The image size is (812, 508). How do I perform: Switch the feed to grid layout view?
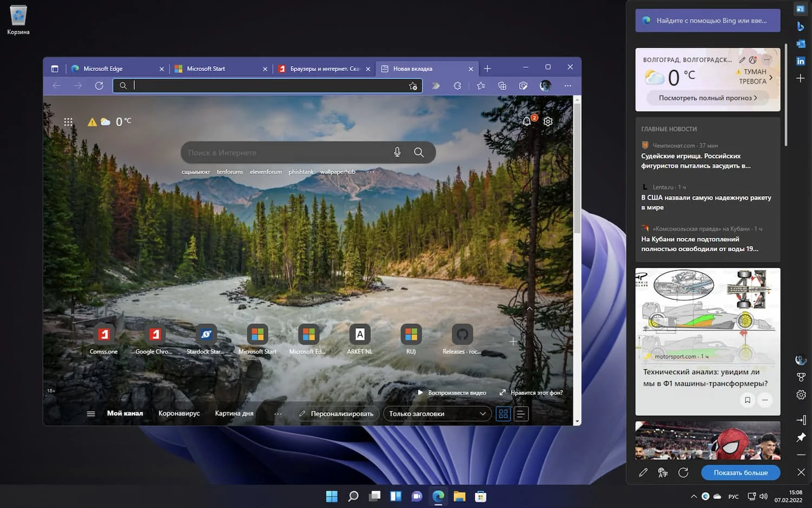point(503,414)
